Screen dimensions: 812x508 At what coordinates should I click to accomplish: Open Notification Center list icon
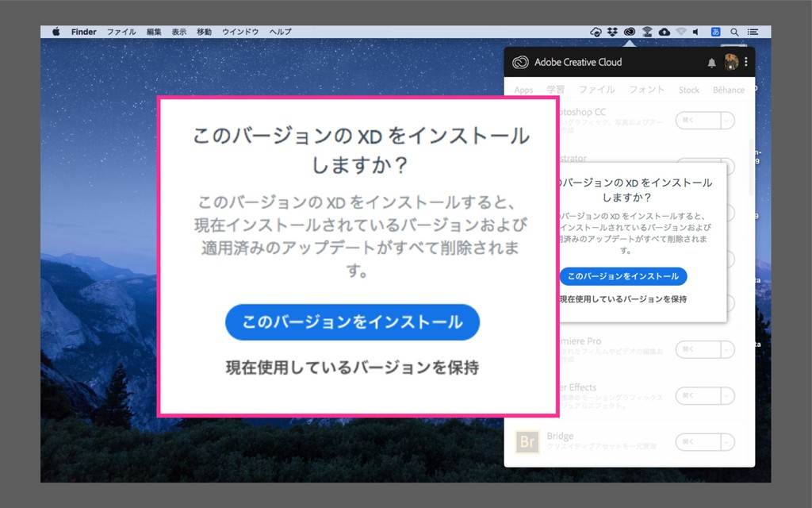point(753,32)
